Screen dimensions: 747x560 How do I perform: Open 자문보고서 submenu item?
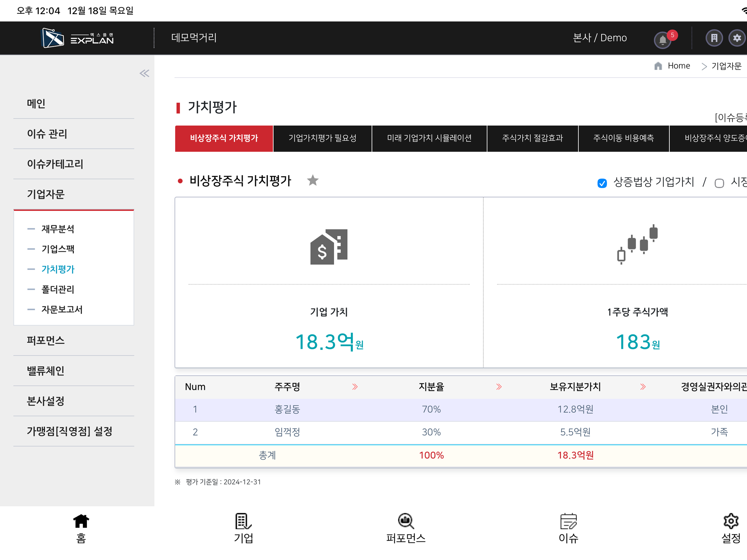[x=62, y=310]
